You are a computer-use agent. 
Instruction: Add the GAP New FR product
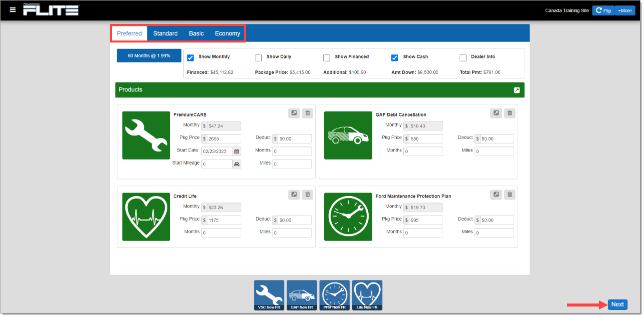click(302, 295)
